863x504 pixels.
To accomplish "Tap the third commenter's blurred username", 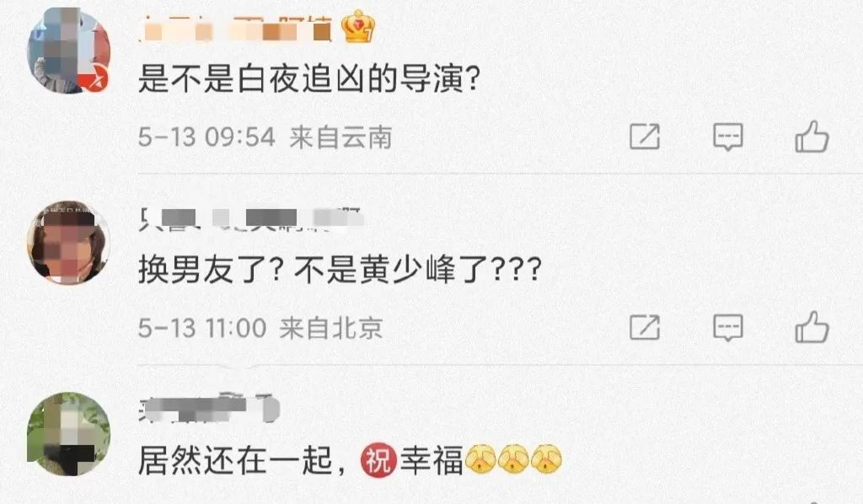I will (209, 409).
